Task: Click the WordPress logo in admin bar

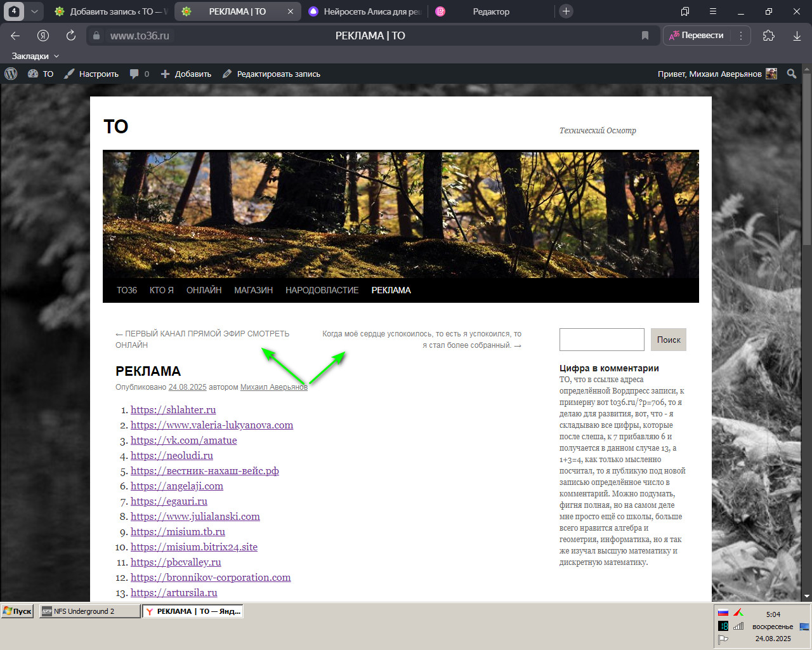Action: [11, 74]
